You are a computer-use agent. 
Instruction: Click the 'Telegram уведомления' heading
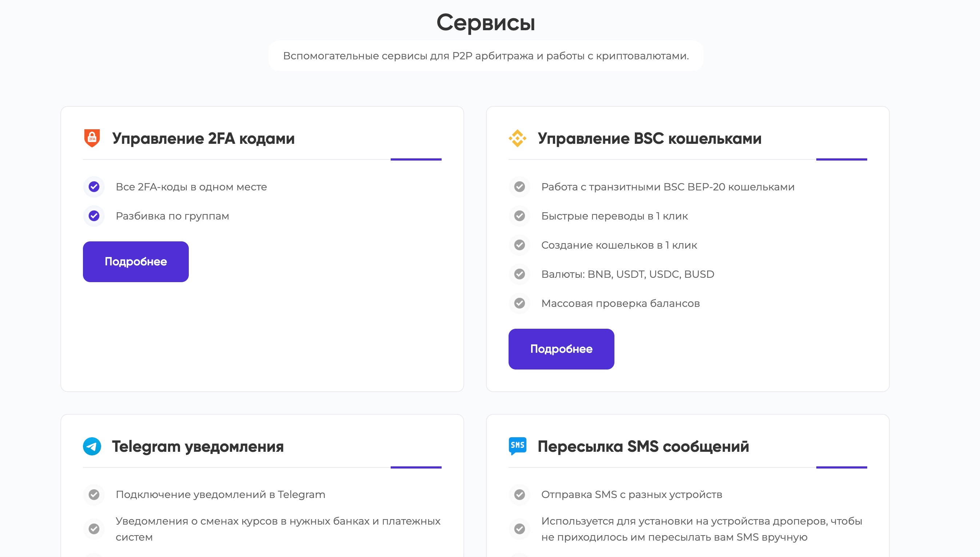coord(198,446)
